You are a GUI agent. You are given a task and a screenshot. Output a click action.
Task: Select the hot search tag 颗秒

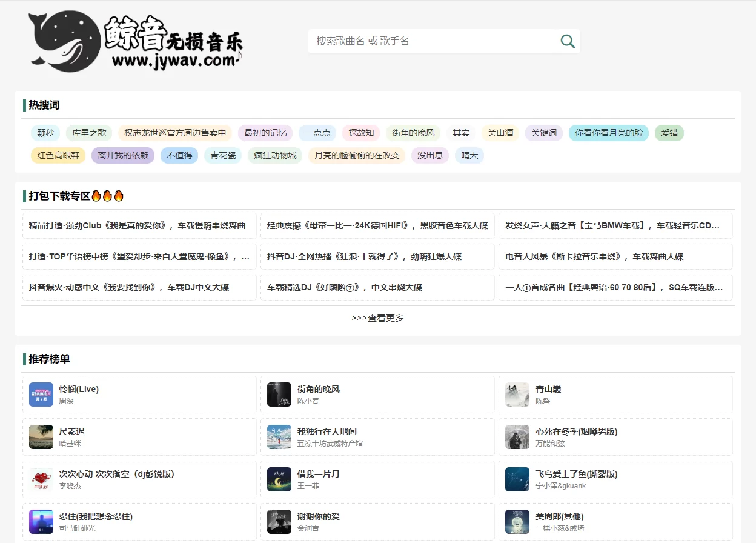tap(45, 132)
